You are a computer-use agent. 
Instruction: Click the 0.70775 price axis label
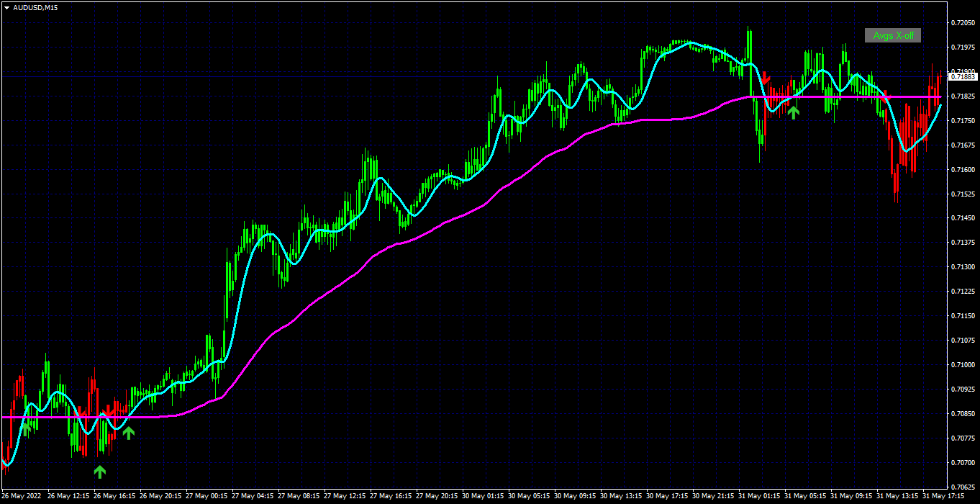[963, 438]
